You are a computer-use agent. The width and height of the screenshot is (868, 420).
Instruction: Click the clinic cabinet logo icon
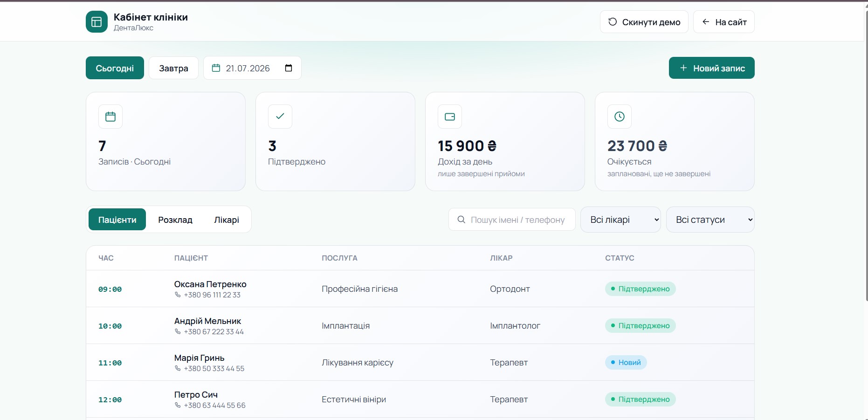click(96, 22)
